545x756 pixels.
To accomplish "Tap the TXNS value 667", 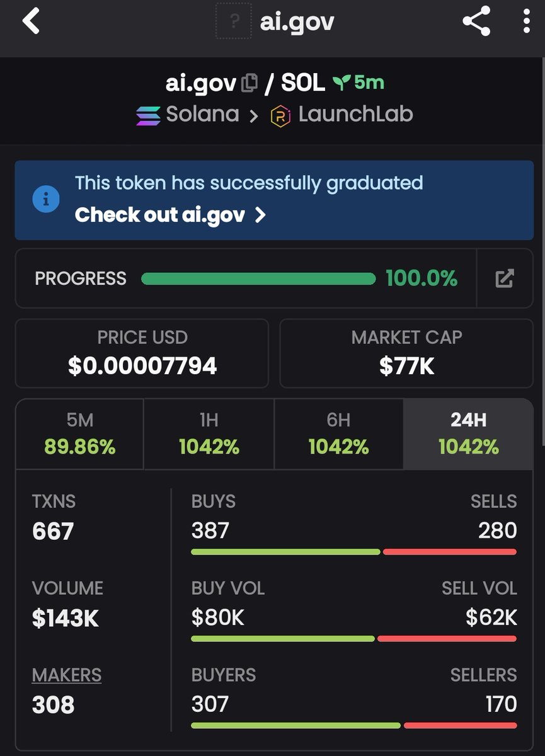I will [x=53, y=531].
